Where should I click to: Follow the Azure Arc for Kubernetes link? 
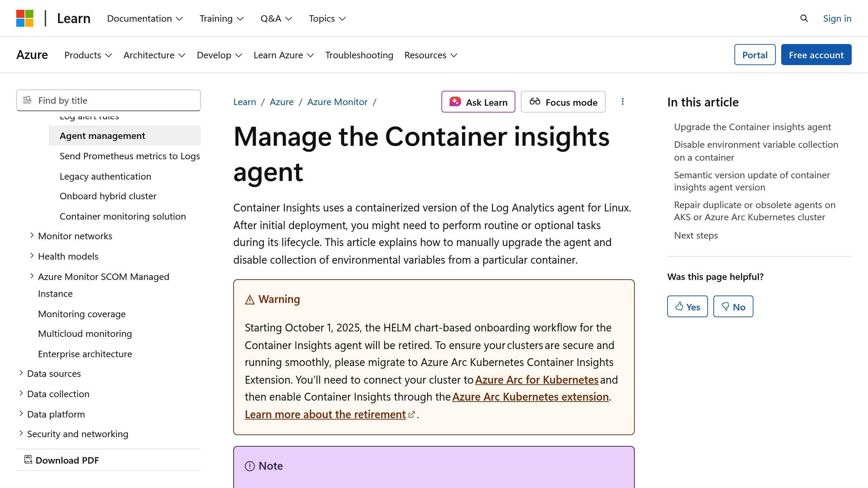coord(537,380)
